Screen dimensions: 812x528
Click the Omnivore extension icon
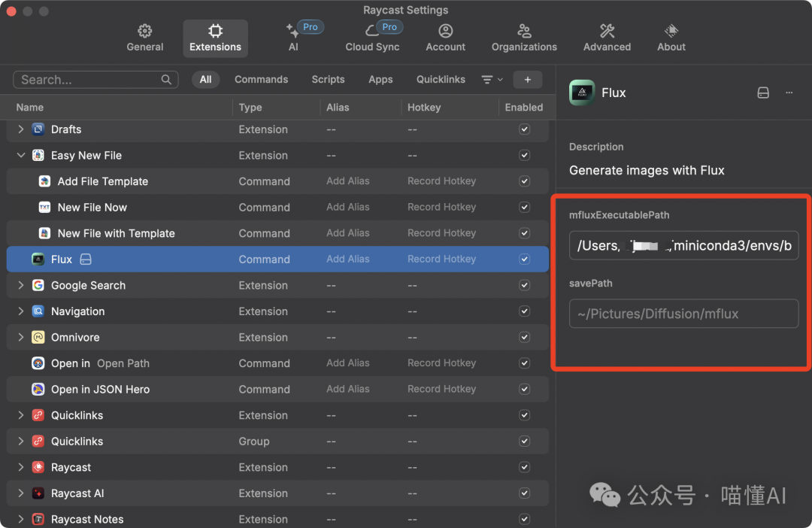pos(38,337)
